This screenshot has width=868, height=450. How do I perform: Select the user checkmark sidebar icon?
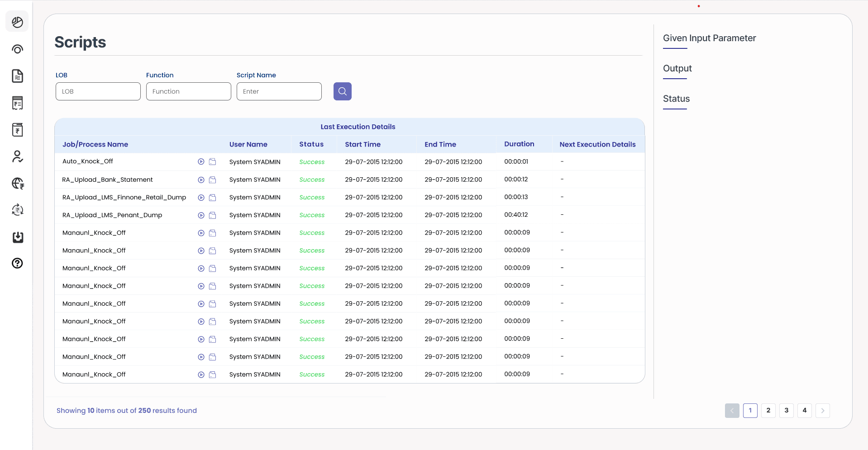(17, 156)
